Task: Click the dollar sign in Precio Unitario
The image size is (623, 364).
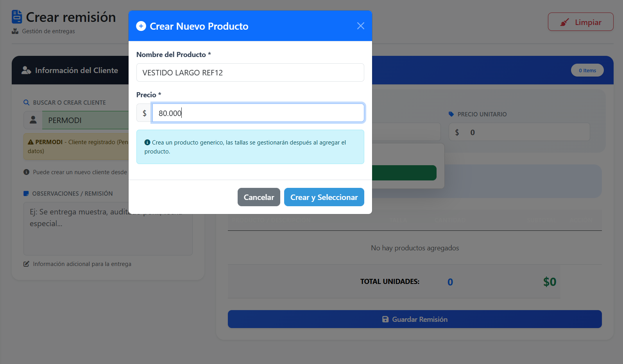Action: click(457, 132)
